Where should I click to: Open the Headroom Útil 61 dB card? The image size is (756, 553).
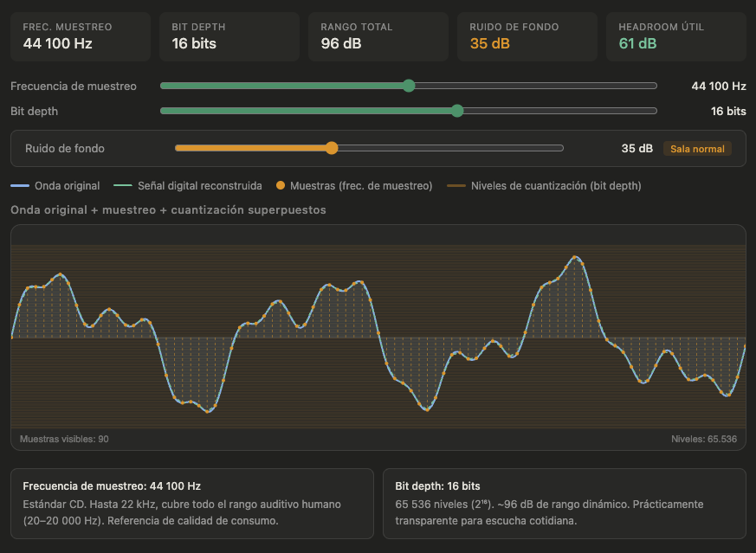[x=676, y=36]
